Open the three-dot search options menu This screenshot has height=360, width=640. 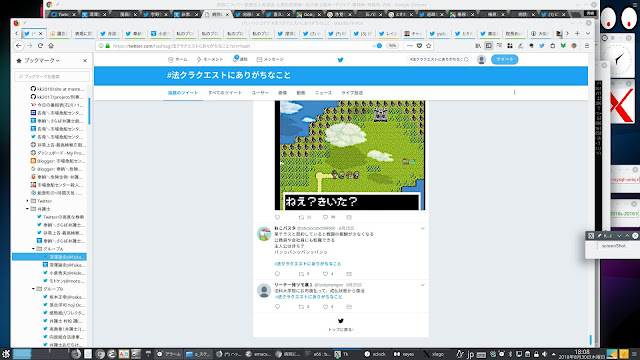point(514,93)
